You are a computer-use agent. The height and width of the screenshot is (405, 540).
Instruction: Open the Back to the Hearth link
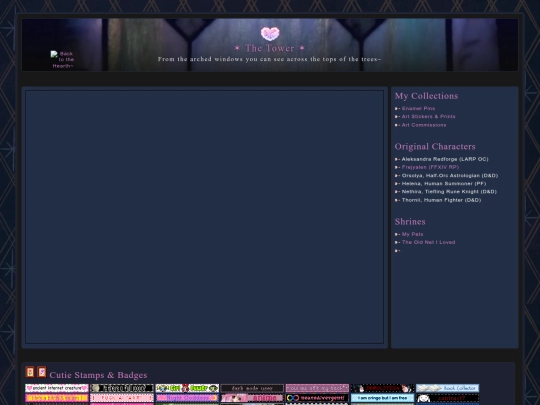tap(63, 60)
